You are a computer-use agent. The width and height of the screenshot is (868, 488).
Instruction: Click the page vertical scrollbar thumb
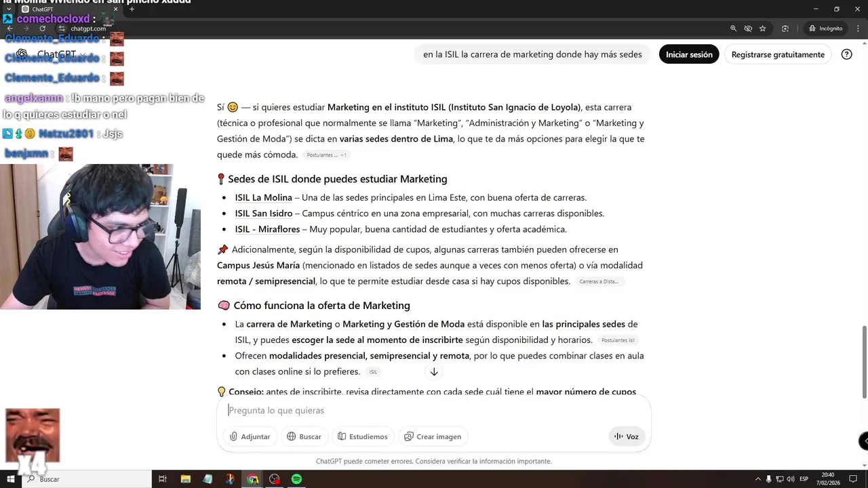click(x=864, y=362)
